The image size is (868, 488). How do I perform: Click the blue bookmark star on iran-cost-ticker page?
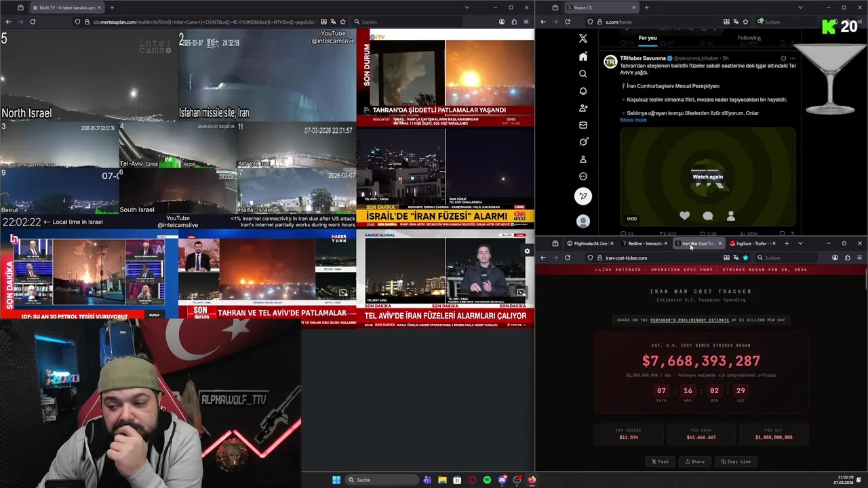[745, 258]
